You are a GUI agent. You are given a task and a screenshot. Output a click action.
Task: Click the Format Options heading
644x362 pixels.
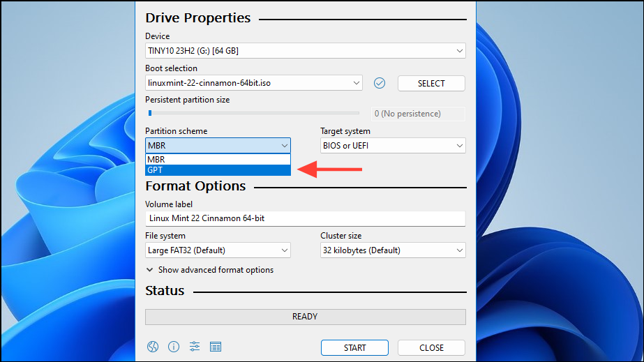pyautogui.click(x=195, y=186)
